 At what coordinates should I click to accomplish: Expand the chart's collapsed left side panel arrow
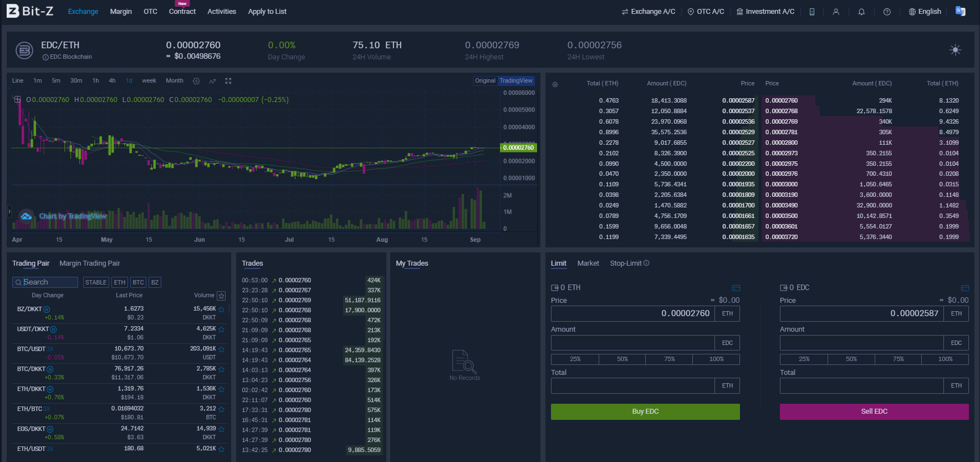pyautogui.click(x=9, y=211)
